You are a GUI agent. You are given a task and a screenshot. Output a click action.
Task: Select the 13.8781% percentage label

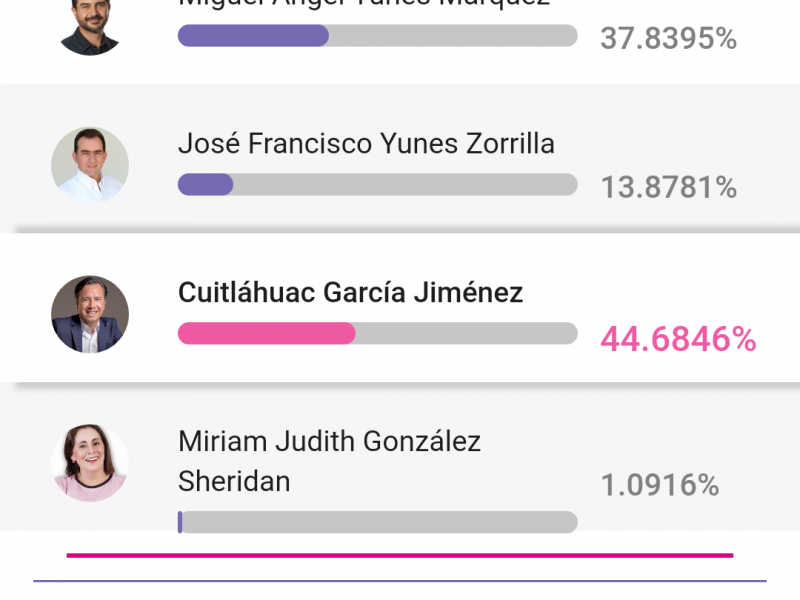pos(669,187)
